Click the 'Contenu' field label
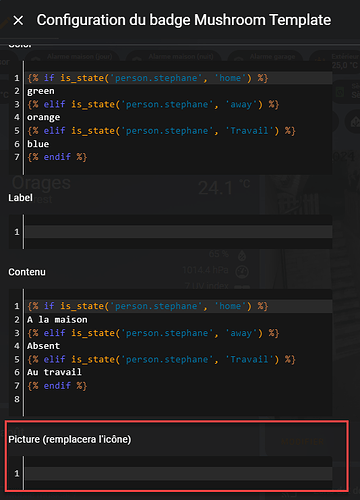Image resolution: width=360 pixels, height=500 pixels. (x=27, y=272)
